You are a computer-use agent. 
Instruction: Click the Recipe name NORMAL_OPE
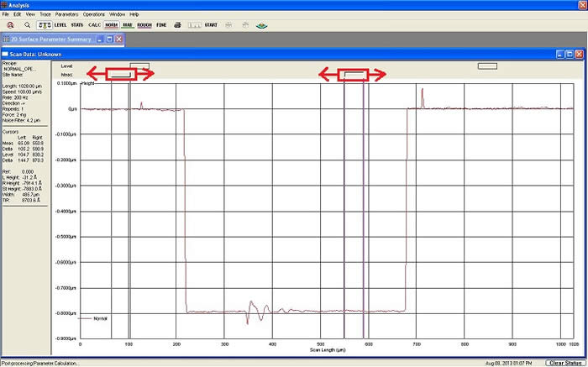pos(19,69)
